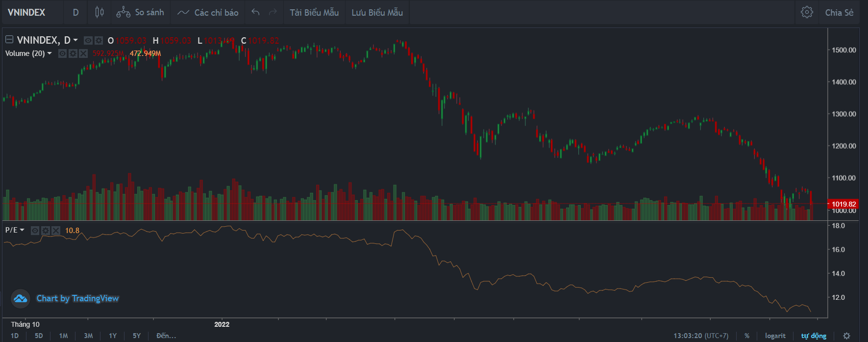868x342 pixels.
Task: Select the 1Y time range tab
Action: [113, 336]
